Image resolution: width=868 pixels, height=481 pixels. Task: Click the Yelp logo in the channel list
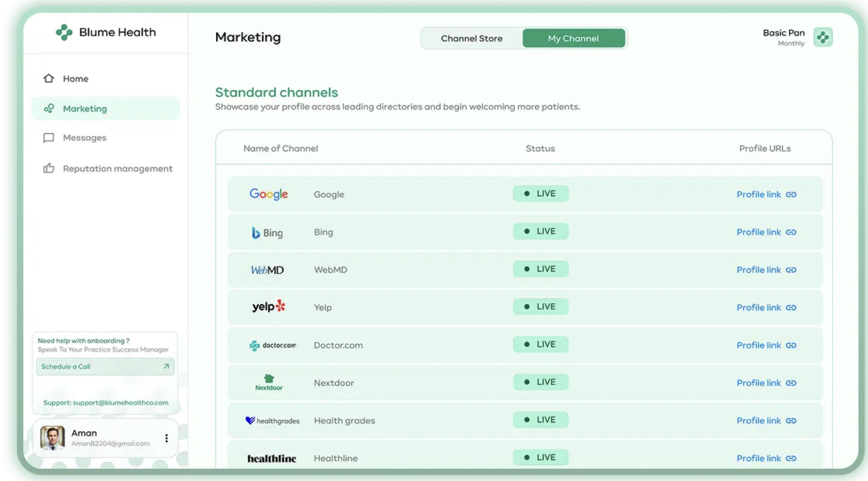coord(269,306)
